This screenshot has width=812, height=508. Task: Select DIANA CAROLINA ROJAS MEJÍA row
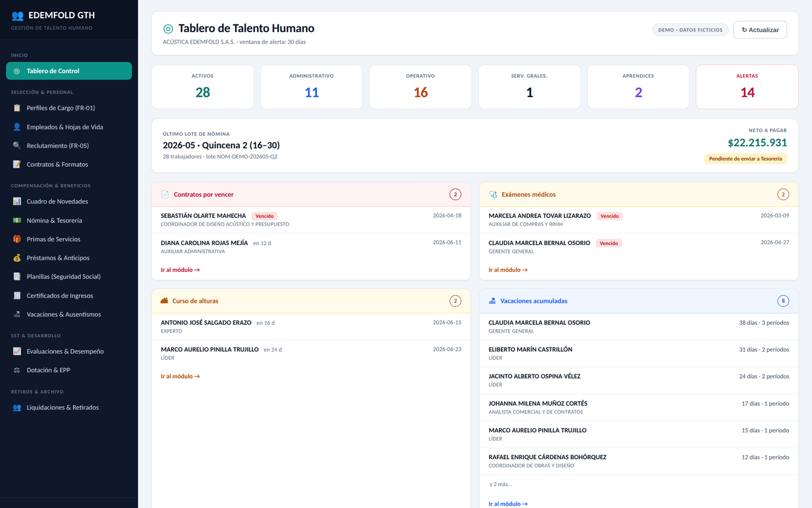[x=311, y=247]
